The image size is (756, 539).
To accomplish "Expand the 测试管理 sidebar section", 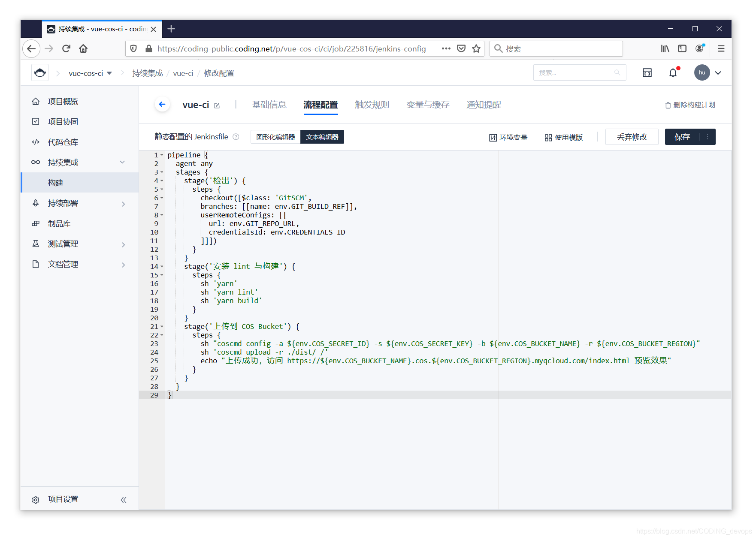I will [123, 244].
